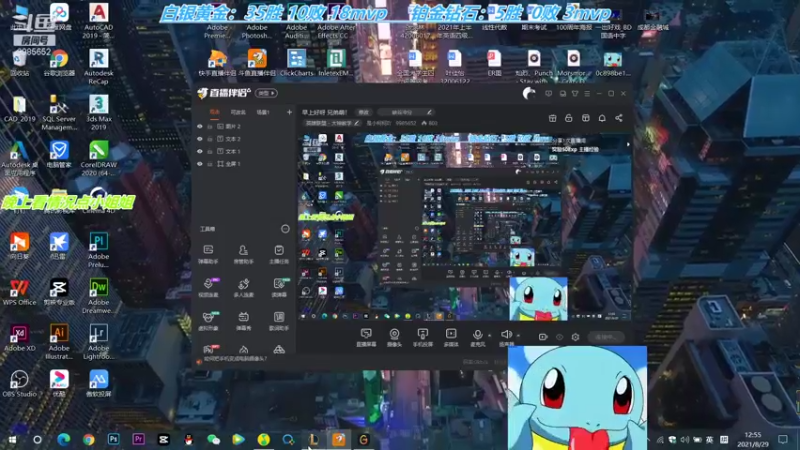Toggle the preview eye icon beside settings gear
The width and height of the screenshot is (800, 450).
[x=560, y=337]
